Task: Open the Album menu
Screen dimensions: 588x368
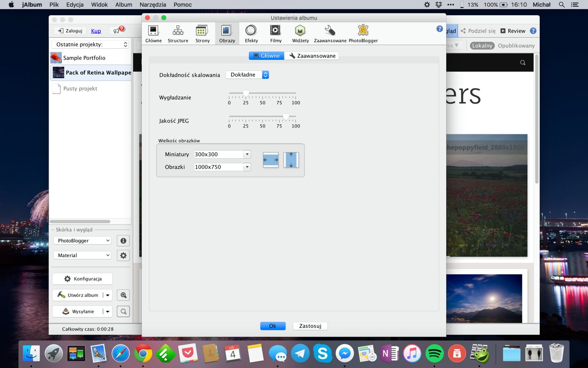Action: coord(124,5)
